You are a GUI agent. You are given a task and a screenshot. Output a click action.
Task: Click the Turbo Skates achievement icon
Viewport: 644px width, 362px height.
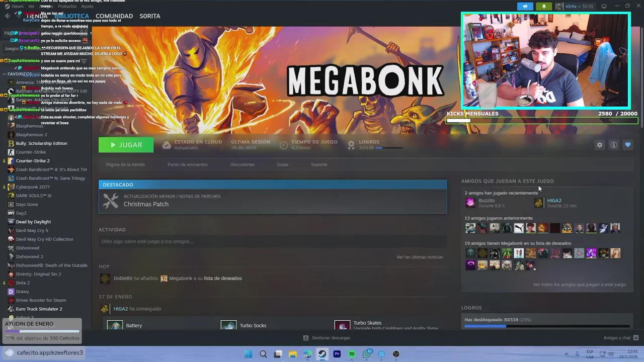click(x=343, y=325)
